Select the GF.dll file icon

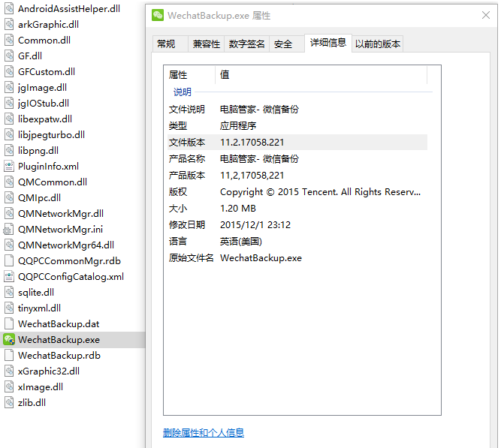tap(9, 56)
